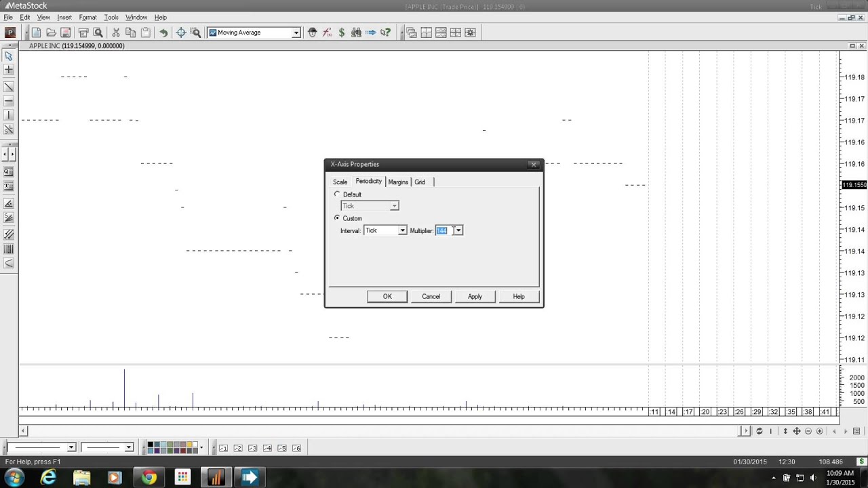Click the zoom out minus icon
This screenshot has height=488, width=868.
tap(808, 431)
